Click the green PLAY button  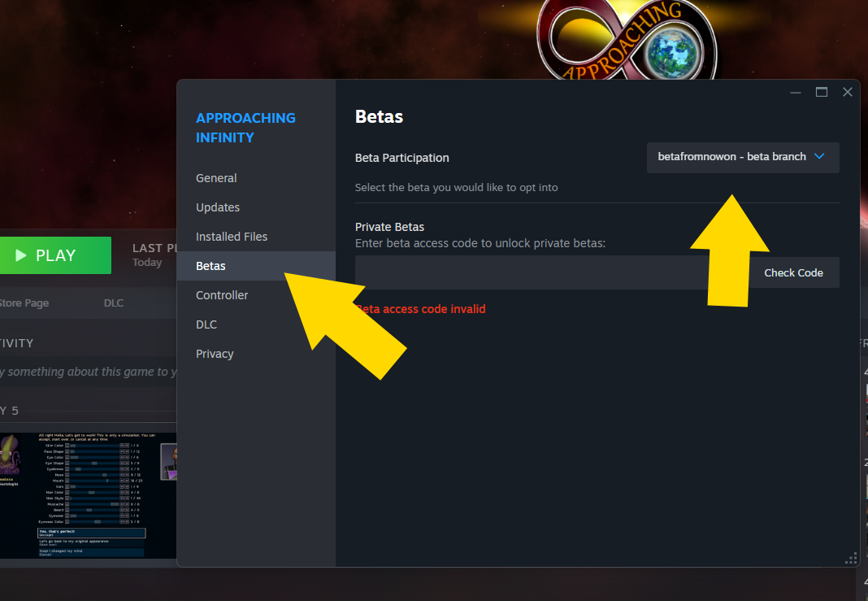tap(54, 255)
